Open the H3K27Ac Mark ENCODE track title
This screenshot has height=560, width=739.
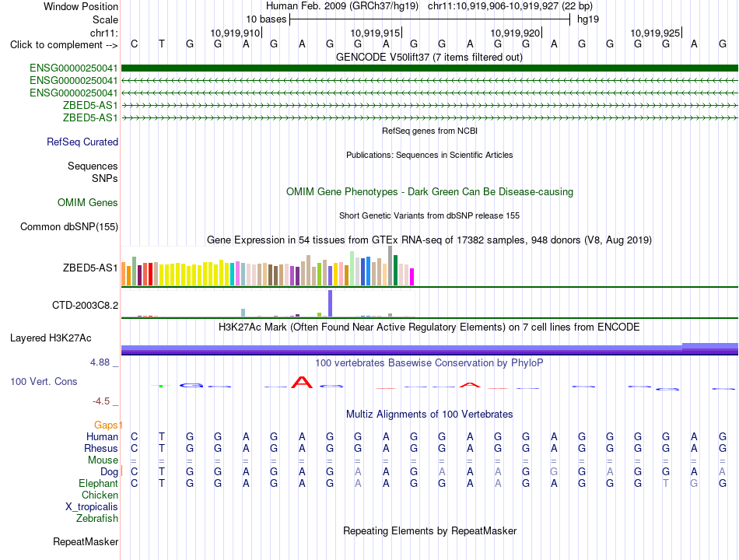[x=429, y=327]
